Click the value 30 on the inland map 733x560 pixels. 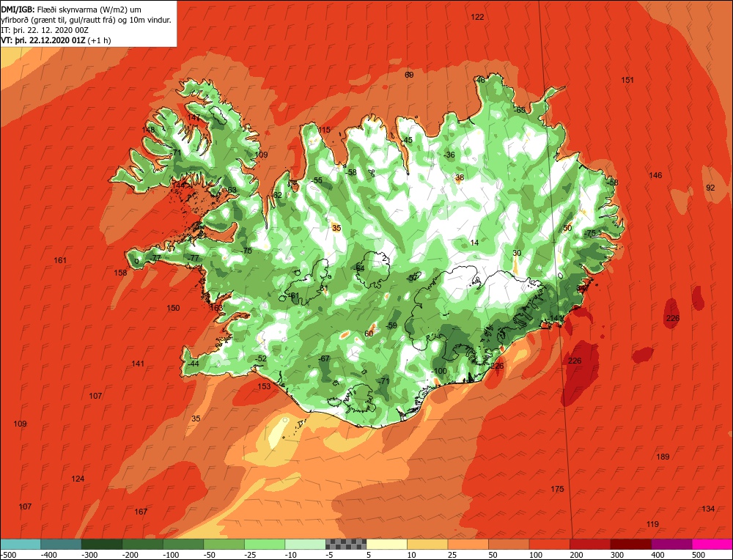tap(517, 253)
